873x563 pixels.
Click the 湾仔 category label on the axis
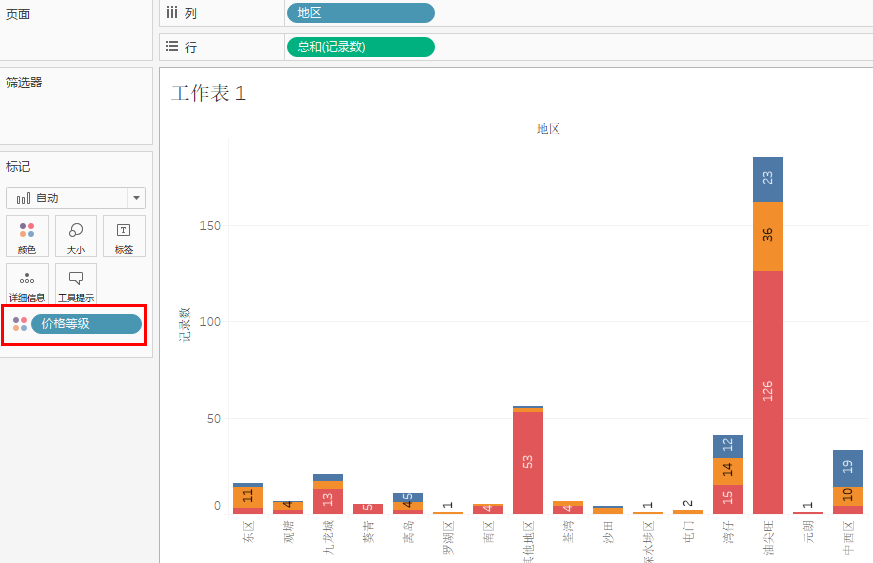tap(728, 532)
